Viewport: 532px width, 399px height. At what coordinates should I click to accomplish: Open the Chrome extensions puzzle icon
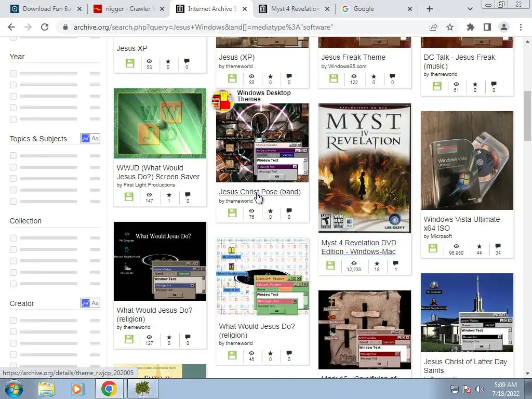[x=471, y=27]
